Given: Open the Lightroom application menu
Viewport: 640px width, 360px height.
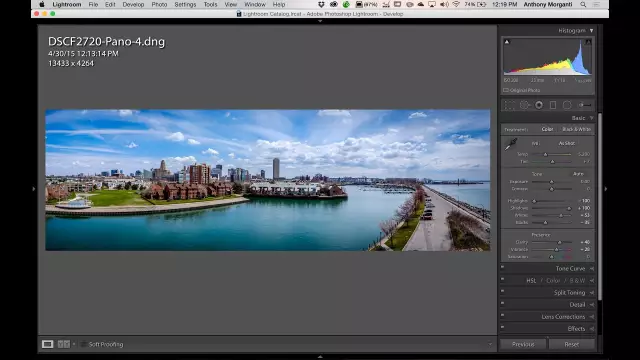Looking at the screenshot, I should (x=67, y=4).
